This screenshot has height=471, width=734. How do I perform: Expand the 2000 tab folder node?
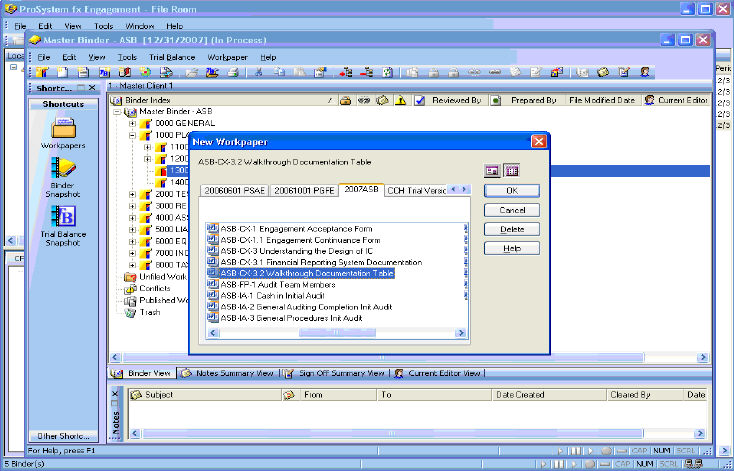coord(132,194)
